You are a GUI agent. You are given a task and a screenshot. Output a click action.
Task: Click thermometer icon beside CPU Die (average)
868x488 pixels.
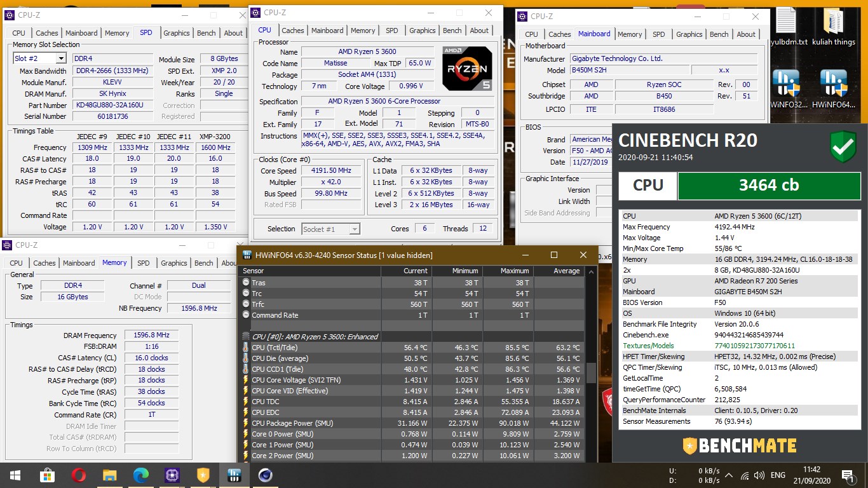tap(246, 358)
